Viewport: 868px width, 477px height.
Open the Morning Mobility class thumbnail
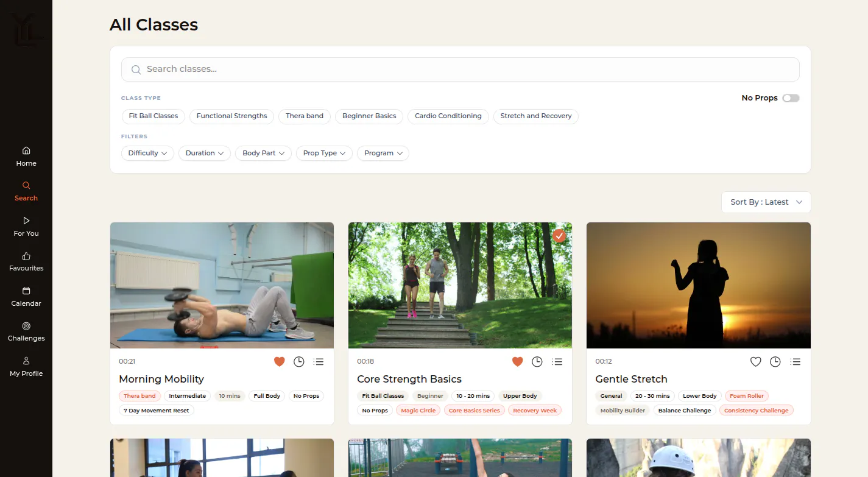[x=222, y=285]
